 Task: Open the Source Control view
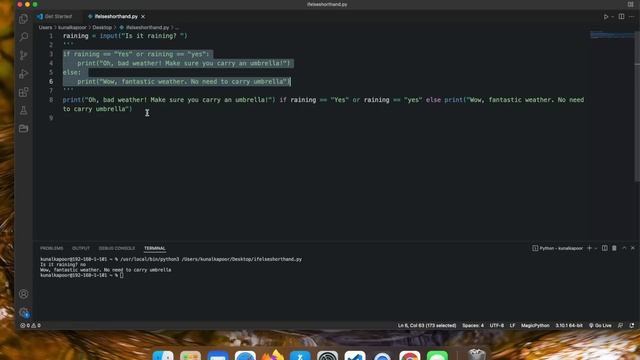click(x=24, y=55)
